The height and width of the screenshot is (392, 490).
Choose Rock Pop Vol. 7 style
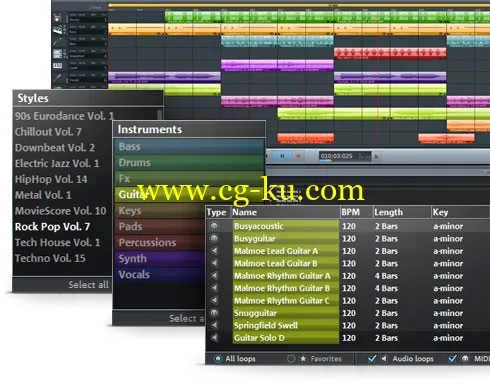tap(52, 227)
